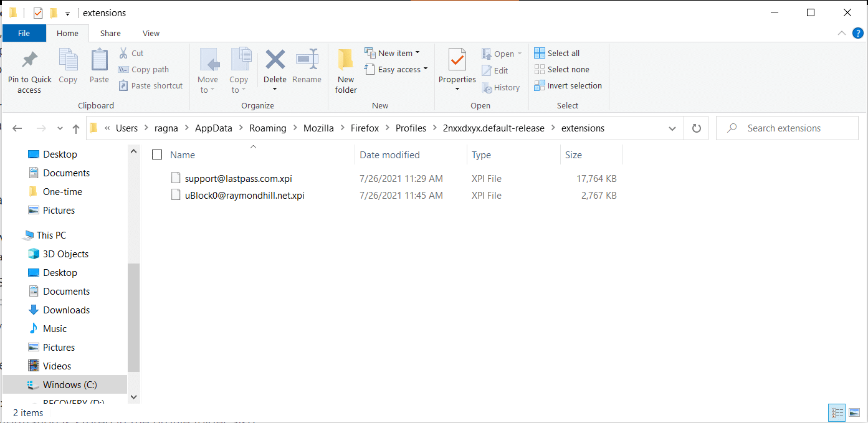868x423 pixels.
Task: Switch to the View ribbon tab
Action: click(x=151, y=33)
